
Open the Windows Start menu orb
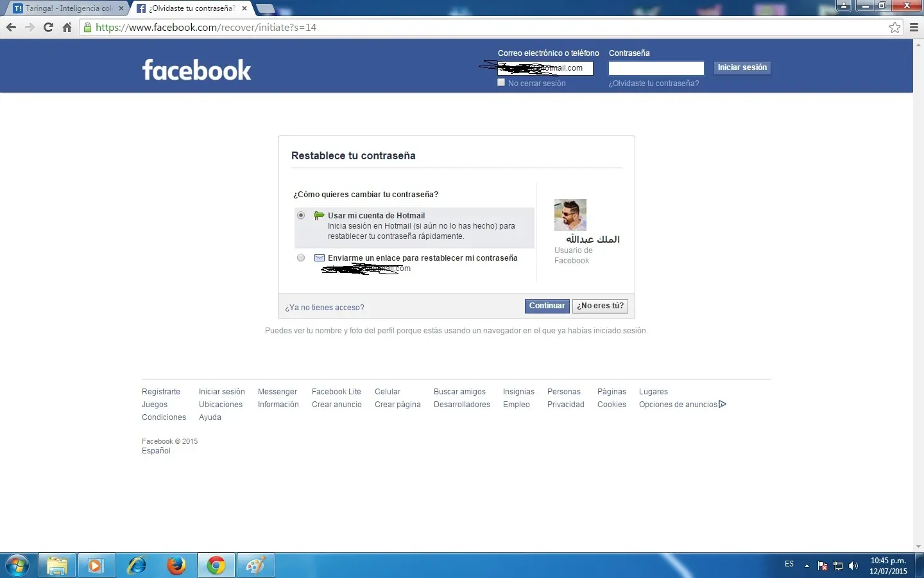pyautogui.click(x=17, y=566)
